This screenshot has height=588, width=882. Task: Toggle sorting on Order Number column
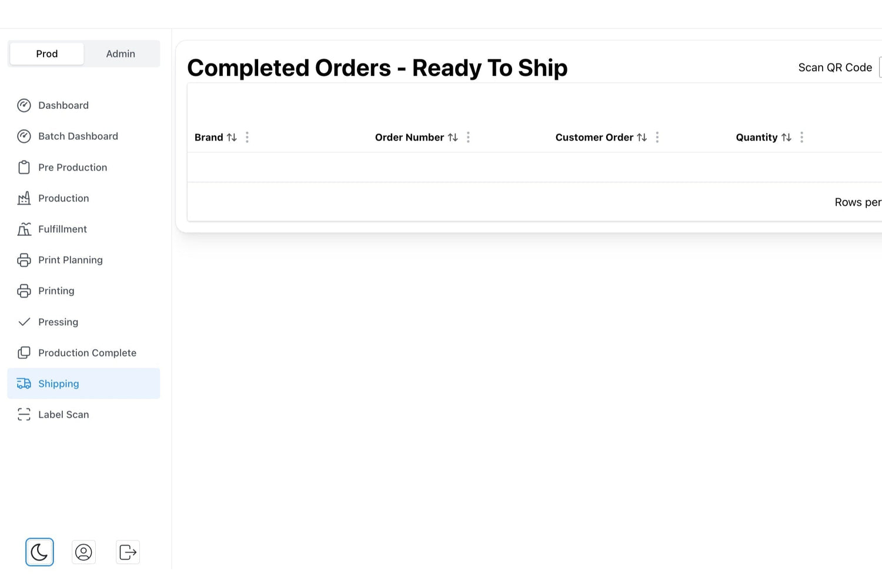[x=453, y=138]
